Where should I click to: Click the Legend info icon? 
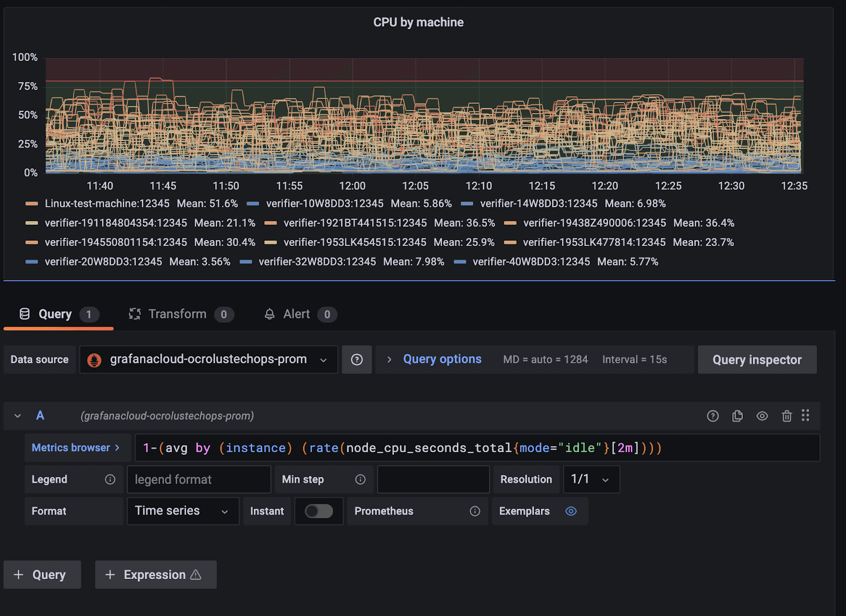coord(110,480)
